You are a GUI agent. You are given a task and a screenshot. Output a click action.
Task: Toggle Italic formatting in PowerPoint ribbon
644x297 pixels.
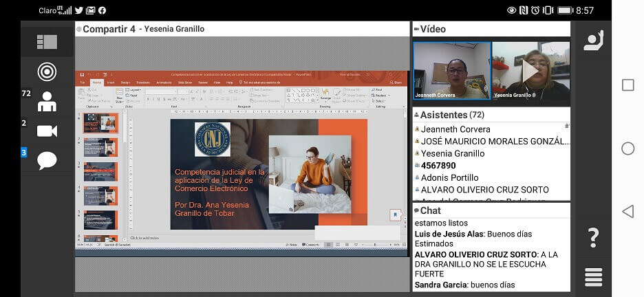point(153,99)
